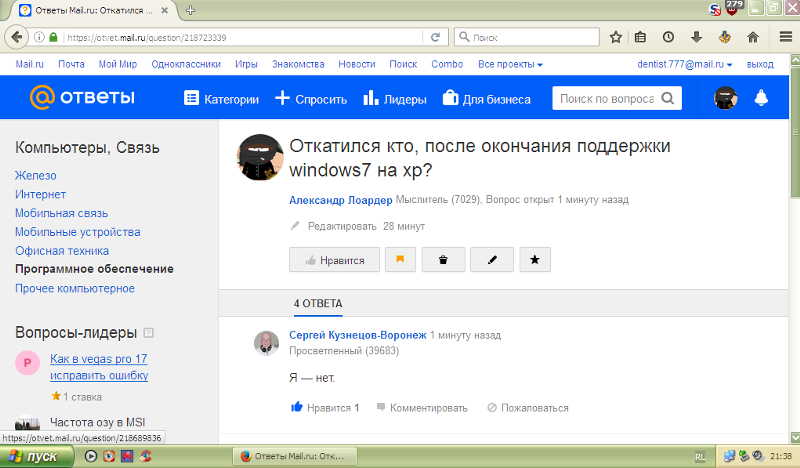800x468 pixels.
Task: Click scrollbar down arrow
Action: tap(795, 438)
